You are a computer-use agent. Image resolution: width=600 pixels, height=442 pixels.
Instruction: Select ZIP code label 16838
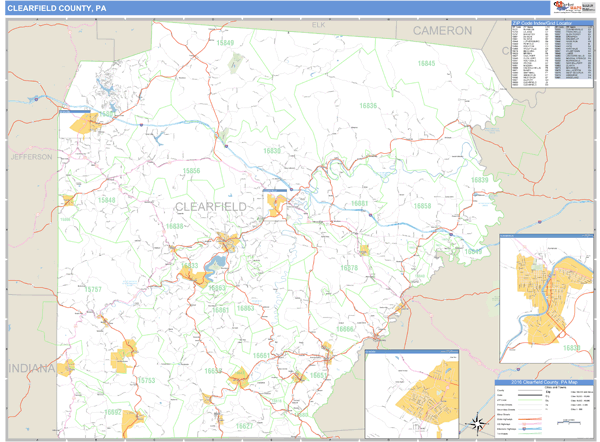(174, 226)
